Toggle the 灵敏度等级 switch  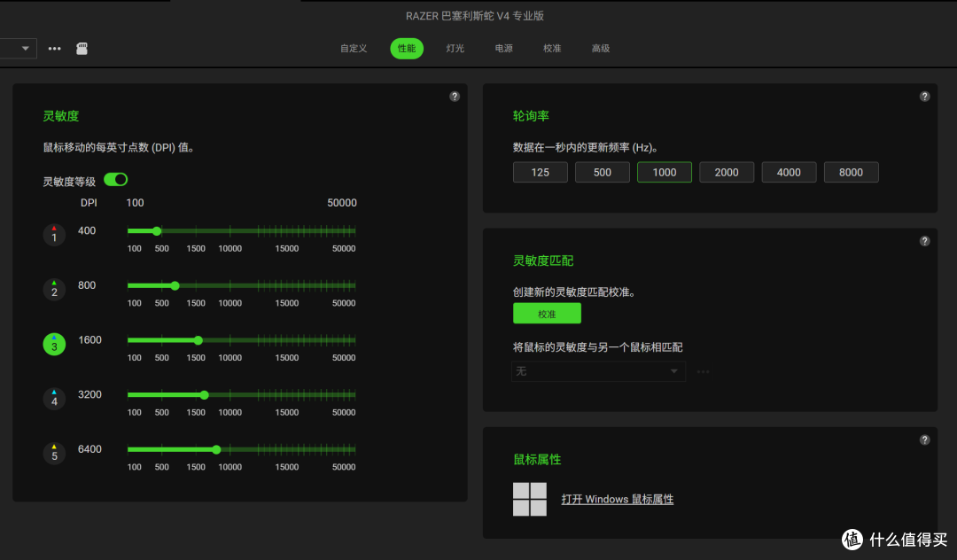tap(115, 179)
